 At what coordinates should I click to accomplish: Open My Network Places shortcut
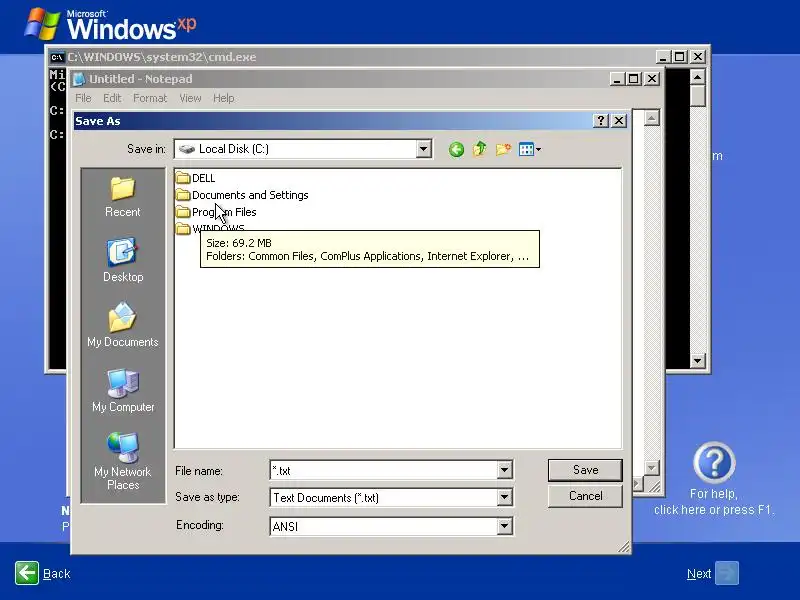pyautogui.click(x=122, y=461)
